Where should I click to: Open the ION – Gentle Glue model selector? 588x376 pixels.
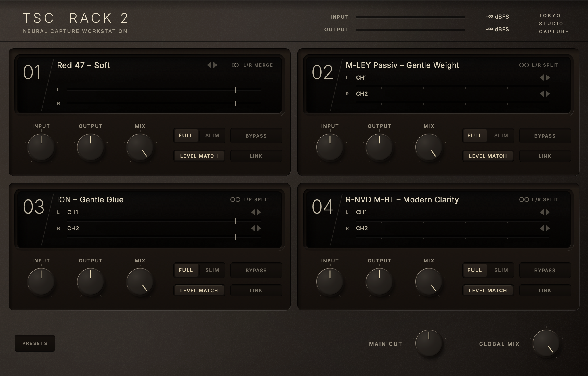[90, 200]
